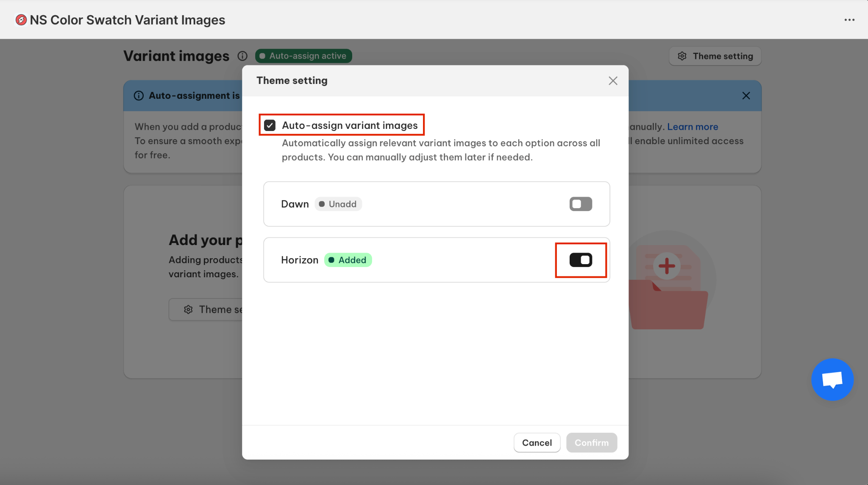The height and width of the screenshot is (485, 868).
Task: Dismiss the Auto-assignment banner with X
Action: point(746,96)
